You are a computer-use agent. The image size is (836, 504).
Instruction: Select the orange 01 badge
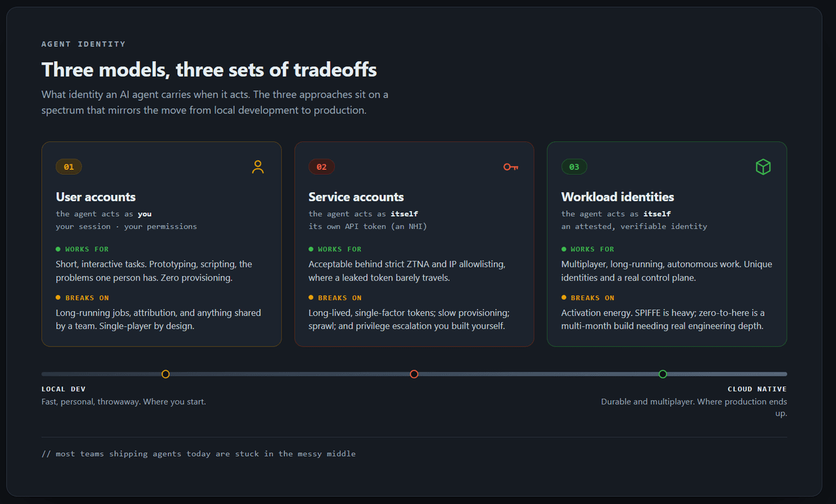pyautogui.click(x=69, y=167)
